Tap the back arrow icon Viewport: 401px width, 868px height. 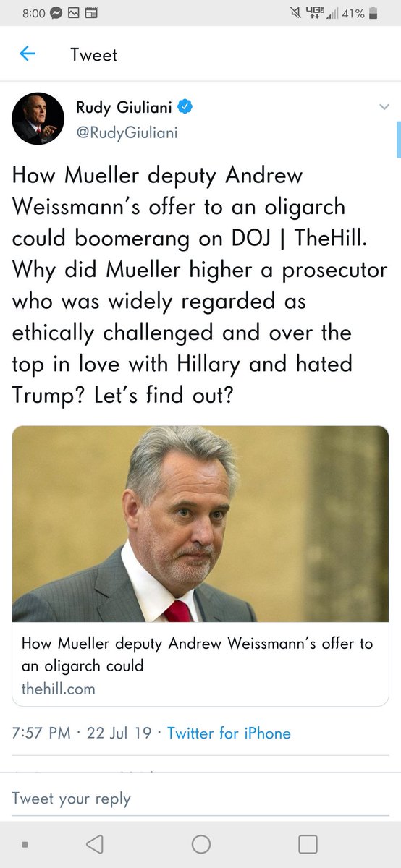tap(28, 54)
